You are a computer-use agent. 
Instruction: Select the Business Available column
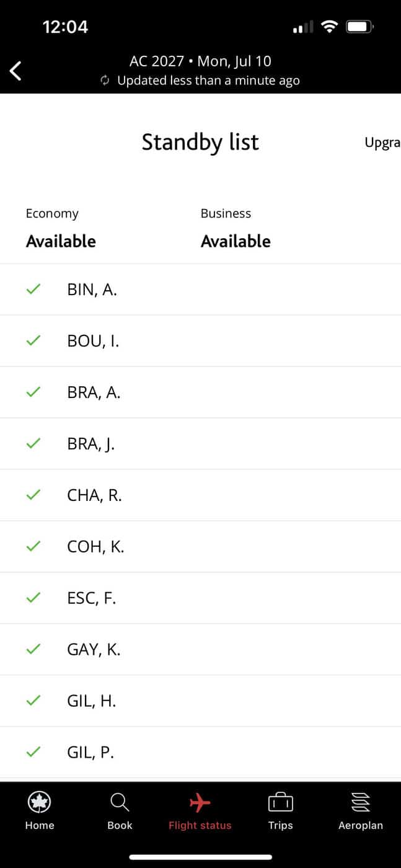[x=236, y=228]
